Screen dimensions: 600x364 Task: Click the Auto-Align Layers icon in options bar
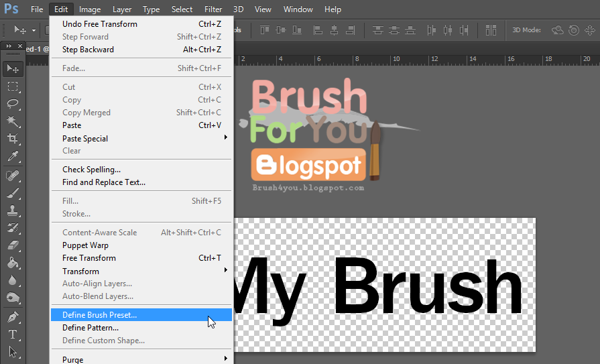pos(491,30)
